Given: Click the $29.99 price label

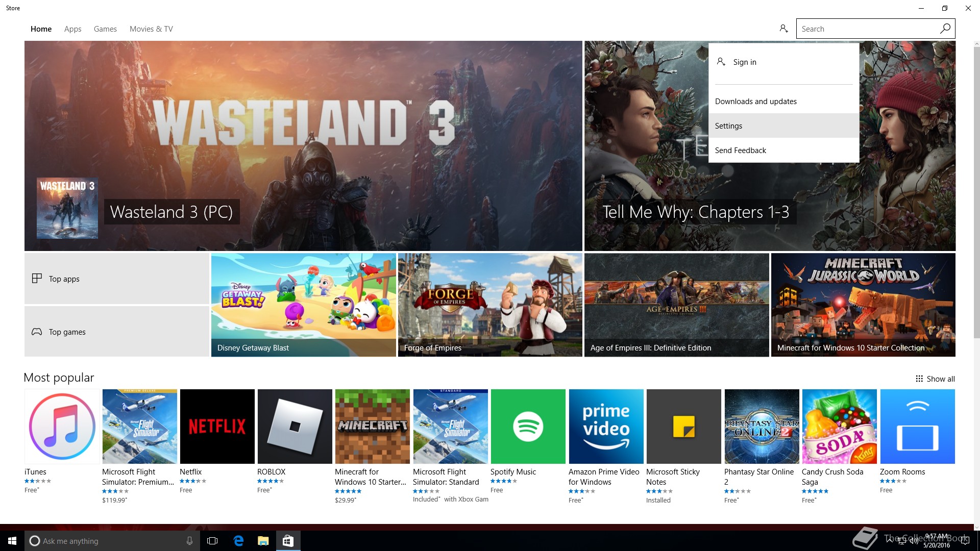Looking at the screenshot, I should click(x=346, y=500).
